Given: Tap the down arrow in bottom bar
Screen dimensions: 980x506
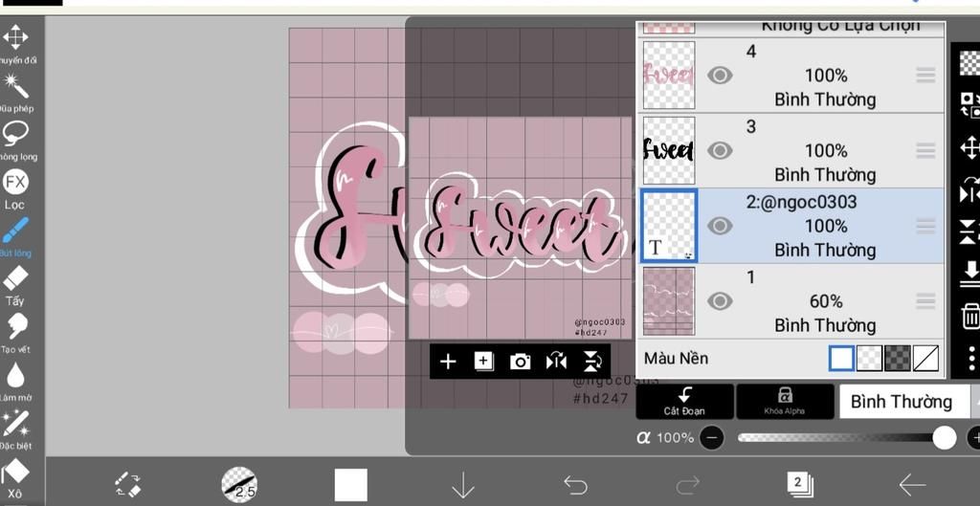Looking at the screenshot, I should [x=462, y=485].
